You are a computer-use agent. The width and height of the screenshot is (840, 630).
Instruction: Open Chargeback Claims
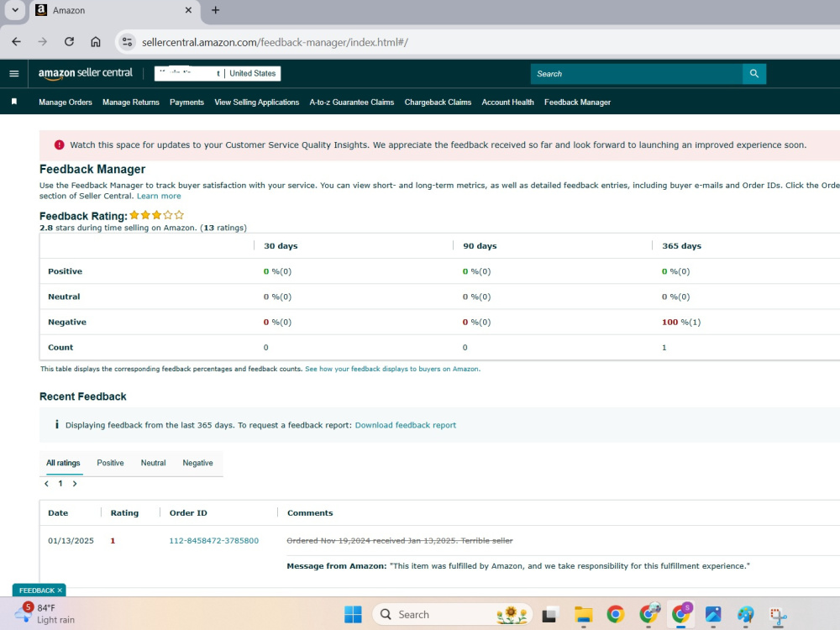point(438,102)
